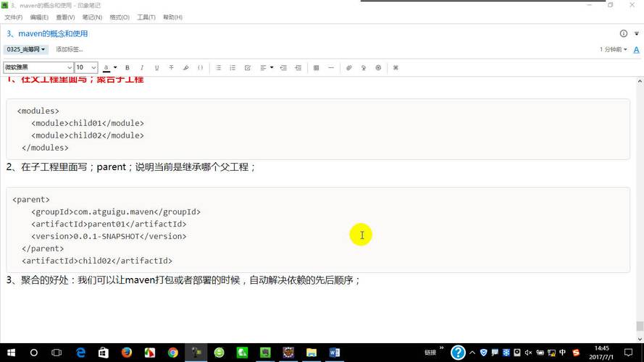Increase the paragraph indent
The height and width of the screenshot is (362, 644).
pos(298,68)
